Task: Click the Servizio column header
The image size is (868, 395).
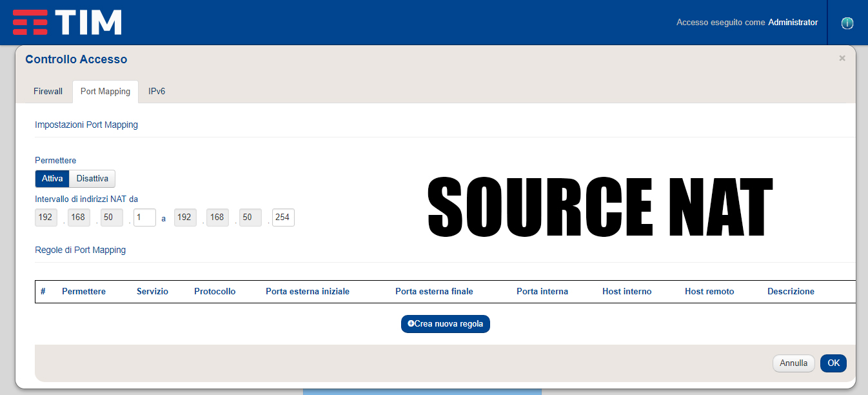Action: (152, 292)
